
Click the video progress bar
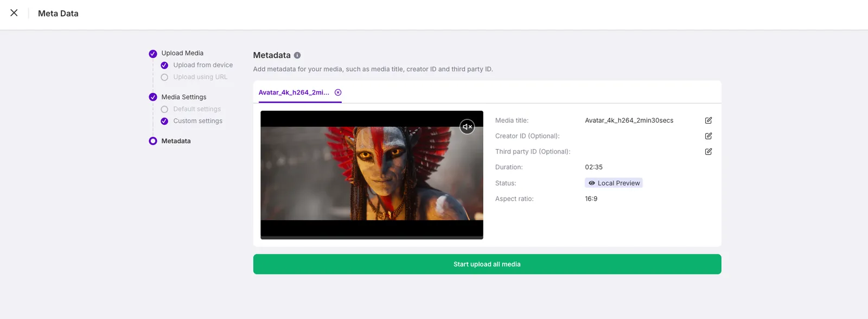[x=372, y=238]
